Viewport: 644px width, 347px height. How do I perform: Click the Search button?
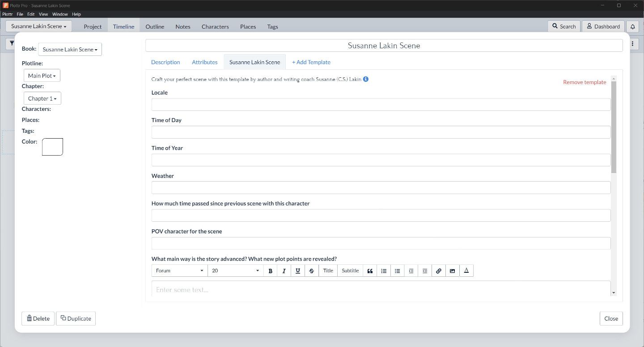coord(564,26)
